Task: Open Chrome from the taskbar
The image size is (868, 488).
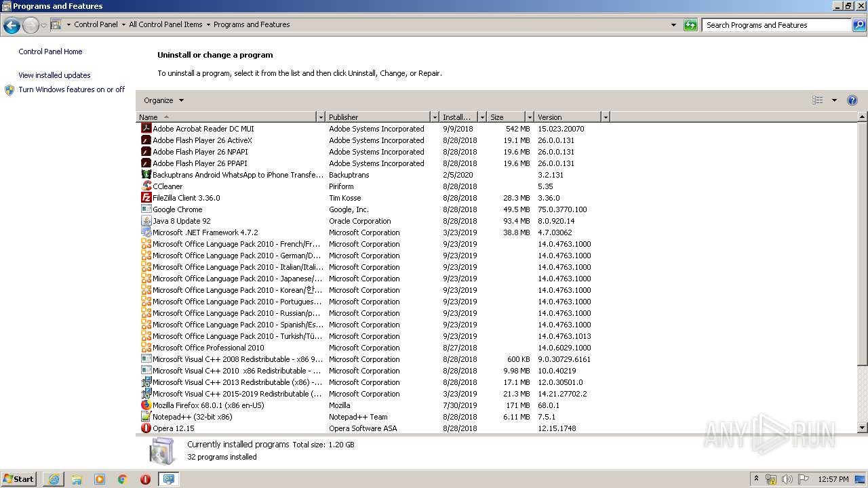Action: pyautogui.click(x=122, y=479)
